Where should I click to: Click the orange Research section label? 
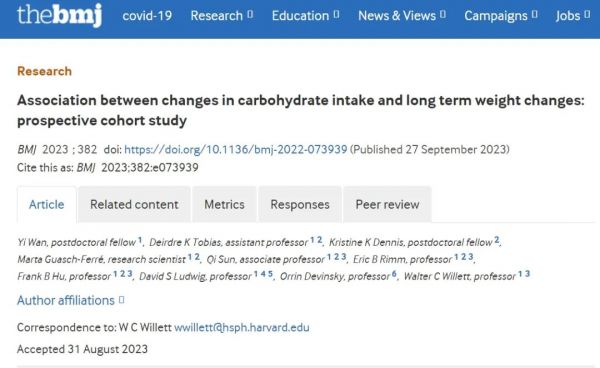44,71
